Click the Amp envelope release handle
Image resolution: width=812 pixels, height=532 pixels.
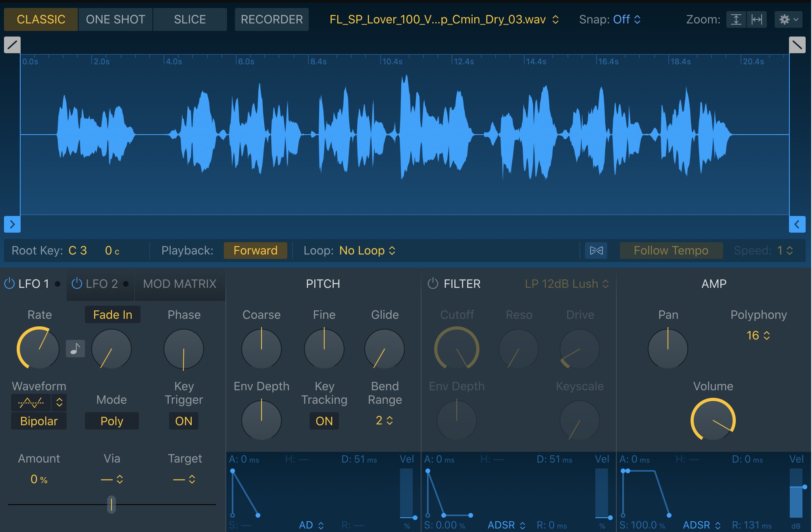click(669, 515)
